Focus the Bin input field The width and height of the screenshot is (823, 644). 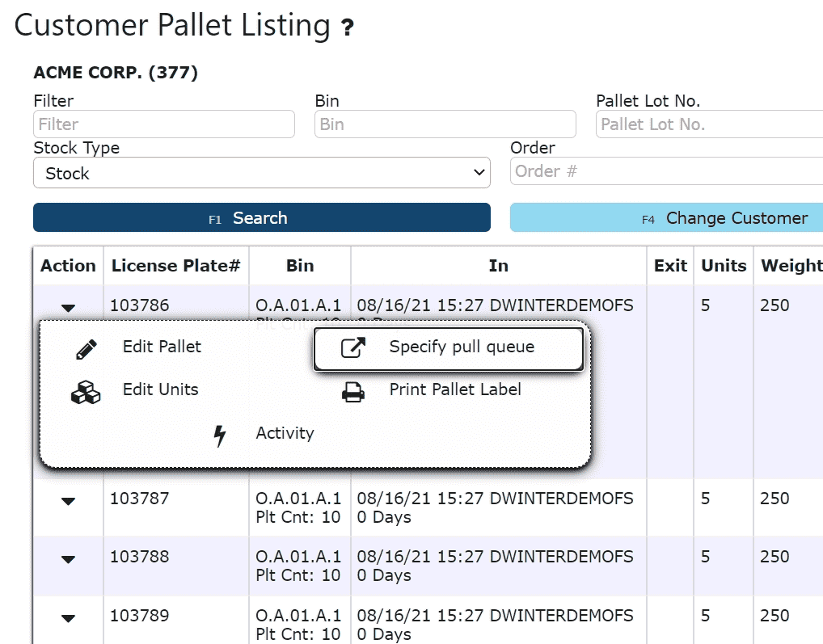point(445,124)
